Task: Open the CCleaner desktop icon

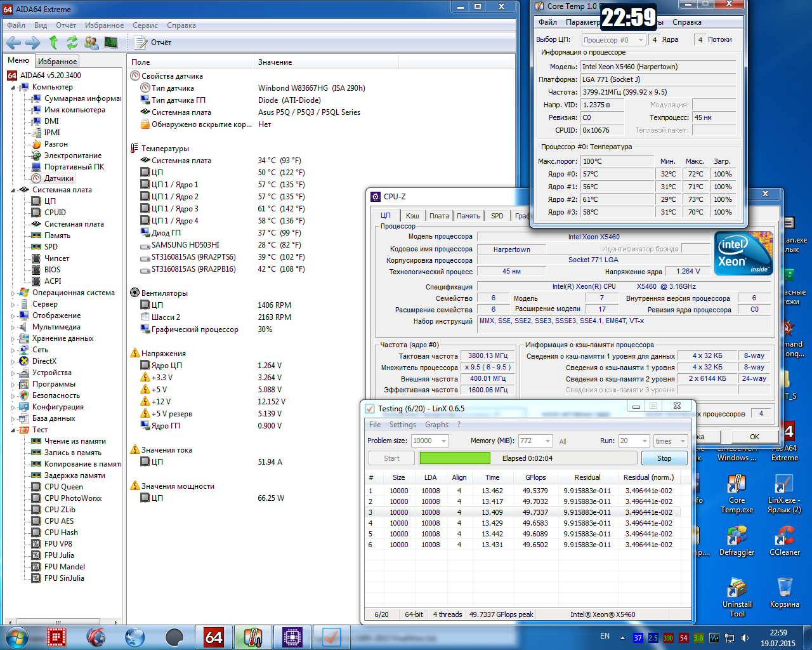Action: pos(785,541)
